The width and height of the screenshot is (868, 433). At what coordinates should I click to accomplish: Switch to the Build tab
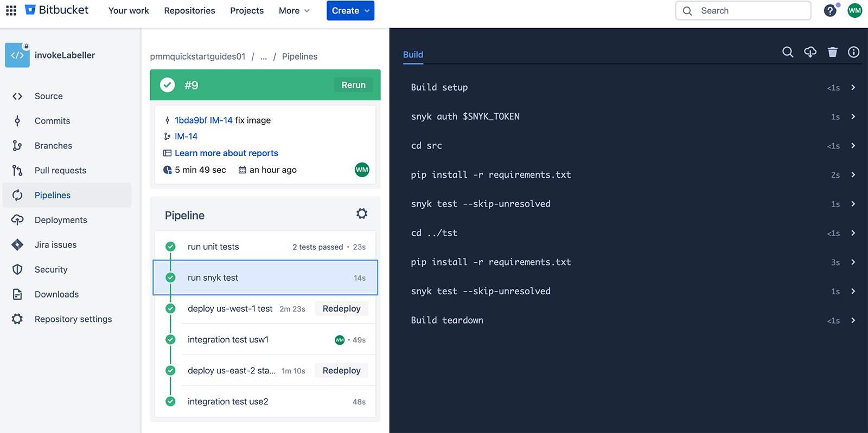tap(413, 55)
